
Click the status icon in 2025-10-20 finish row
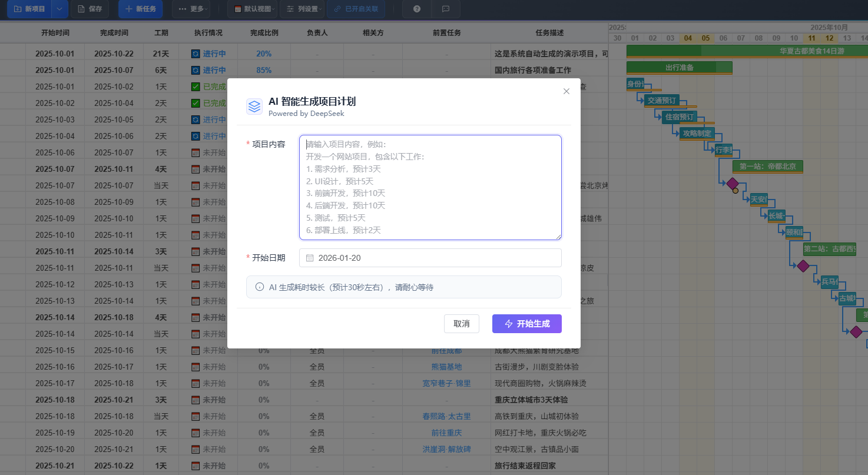(196, 433)
